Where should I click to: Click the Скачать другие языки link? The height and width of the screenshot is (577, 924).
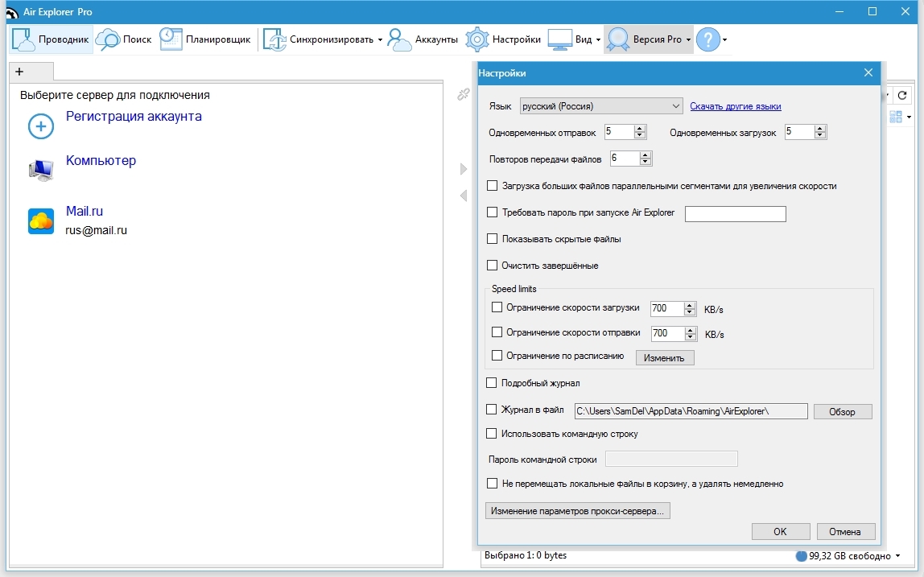coord(735,106)
